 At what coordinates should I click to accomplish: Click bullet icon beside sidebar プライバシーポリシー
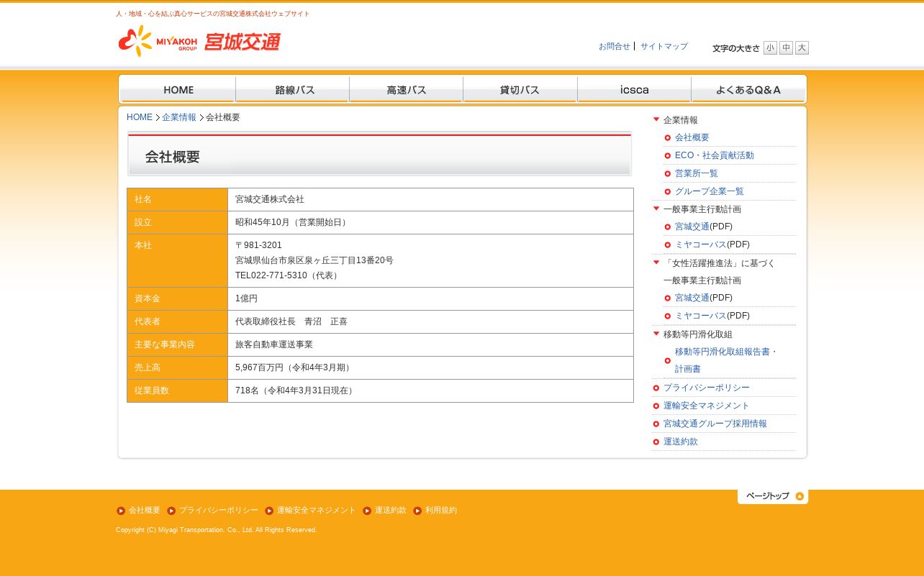click(x=656, y=388)
